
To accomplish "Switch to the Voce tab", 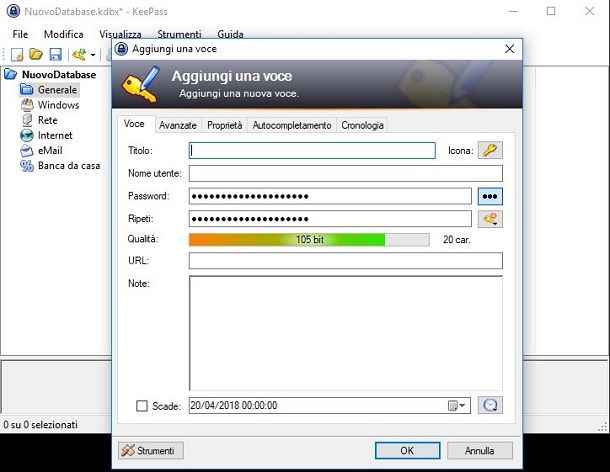I will 134,124.
